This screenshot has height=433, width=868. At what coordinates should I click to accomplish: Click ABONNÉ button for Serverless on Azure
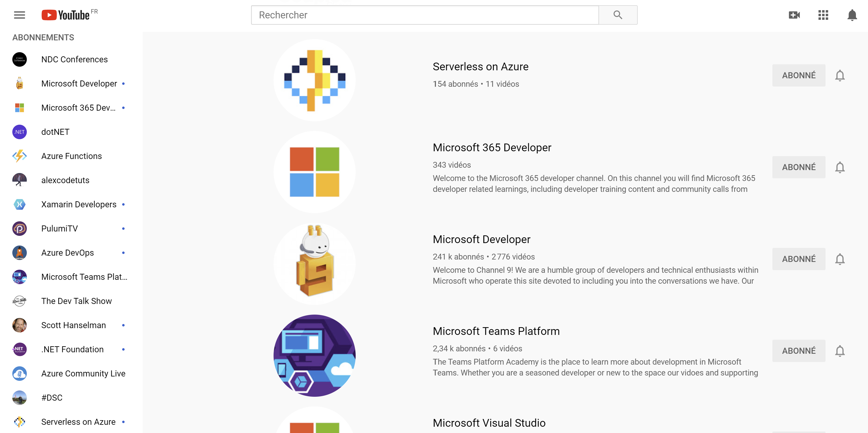[799, 76]
